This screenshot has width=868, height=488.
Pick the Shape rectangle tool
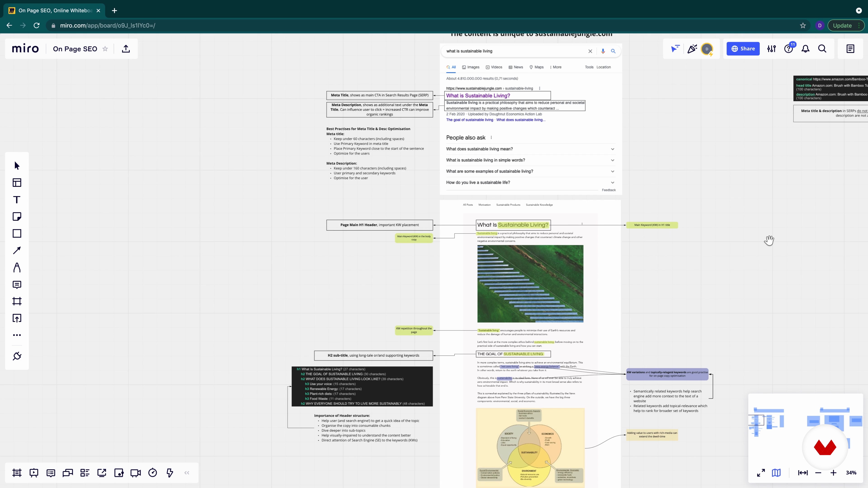[17, 233]
